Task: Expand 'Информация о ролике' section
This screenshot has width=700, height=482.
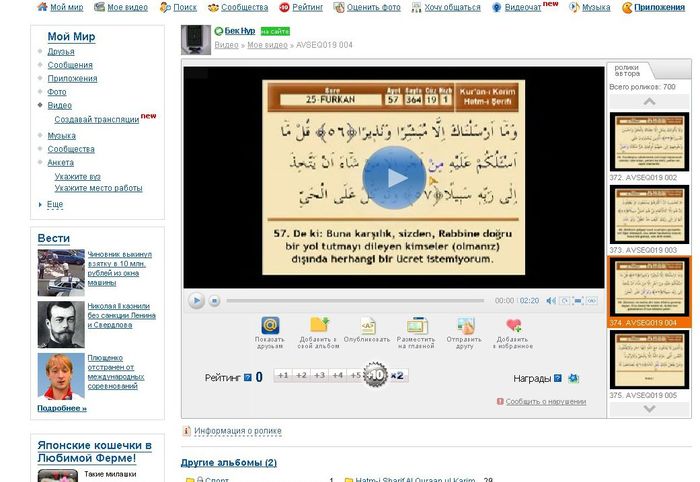Action: click(238, 431)
